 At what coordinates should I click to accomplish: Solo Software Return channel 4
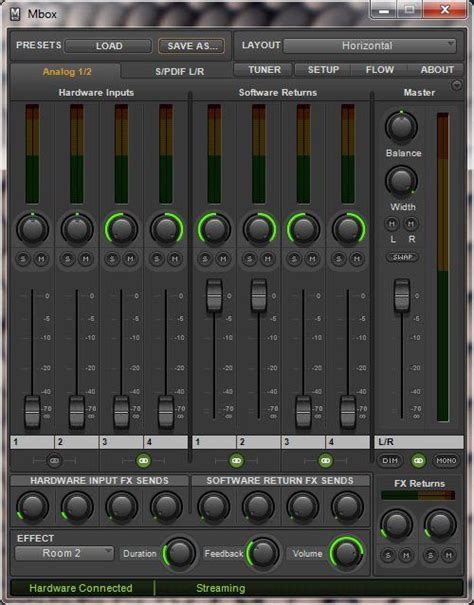coord(339,259)
